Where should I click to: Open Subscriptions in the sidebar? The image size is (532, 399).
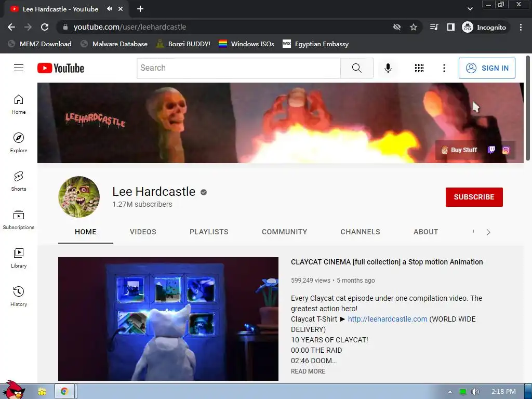(19, 220)
